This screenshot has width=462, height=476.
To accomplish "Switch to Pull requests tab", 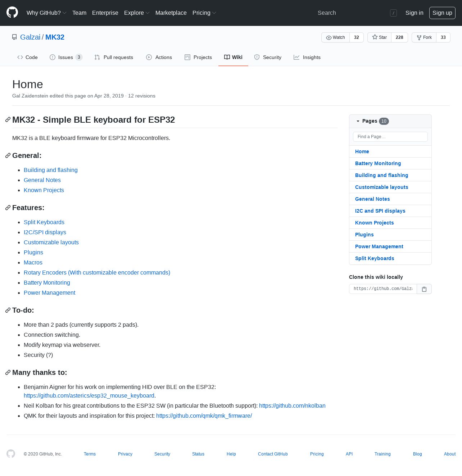I will pyautogui.click(x=114, y=57).
